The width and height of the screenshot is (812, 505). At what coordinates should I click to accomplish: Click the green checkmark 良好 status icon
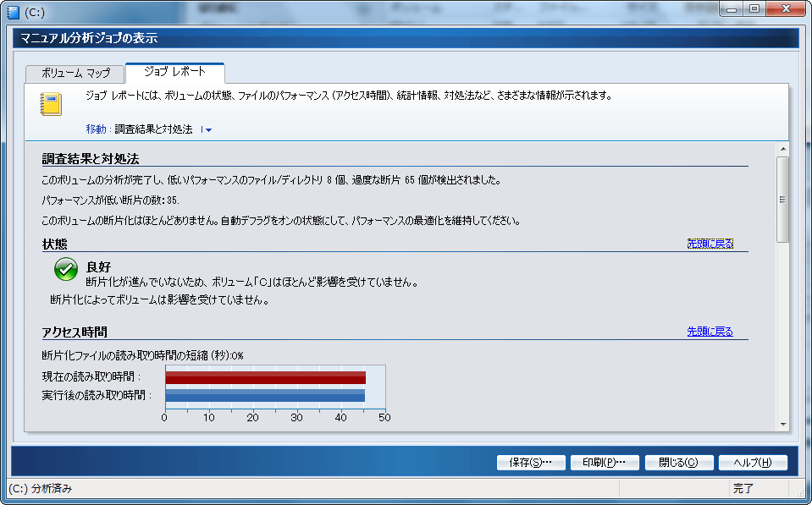click(x=65, y=270)
